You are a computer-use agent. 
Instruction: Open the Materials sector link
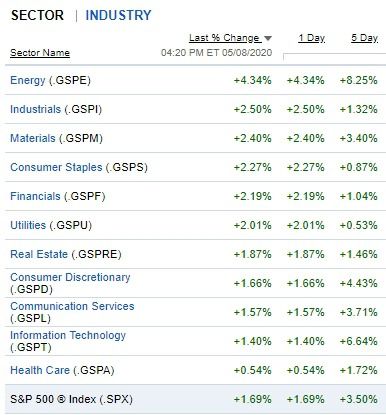33,138
